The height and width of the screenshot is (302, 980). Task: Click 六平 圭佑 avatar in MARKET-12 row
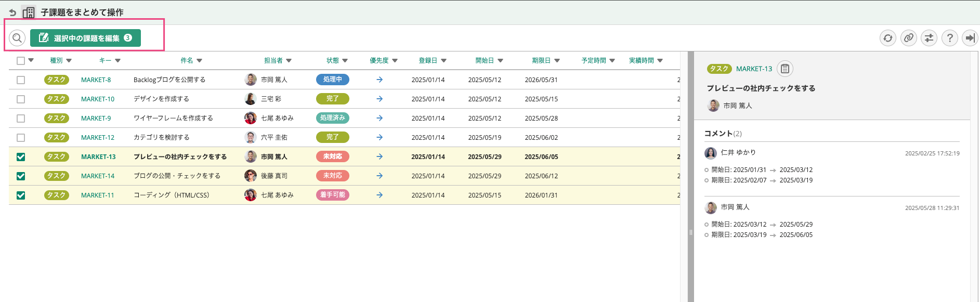[251, 137]
